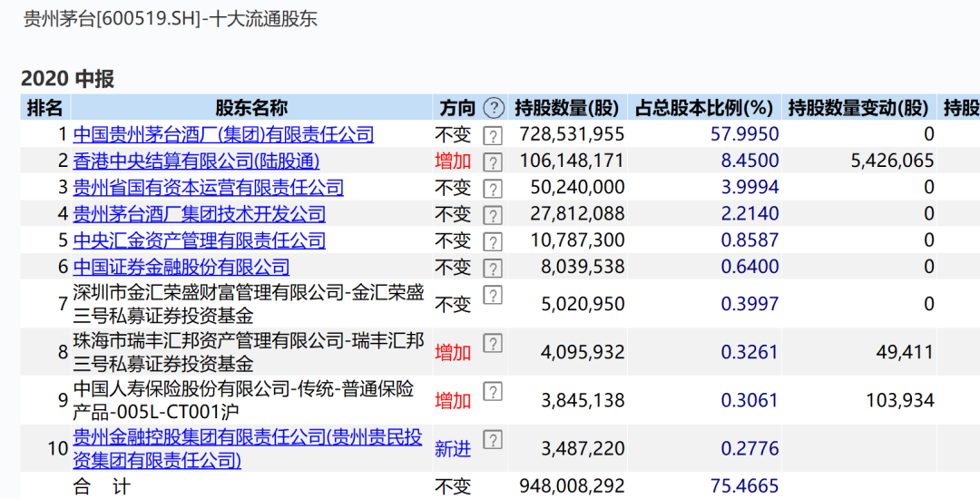Image resolution: width=980 pixels, height=499 pixels.
Task: Open the 中国贵州茅台酒厂(集团)有限责任公司 shareholder link
Action: pyautogui.click(x=223, y=134)
